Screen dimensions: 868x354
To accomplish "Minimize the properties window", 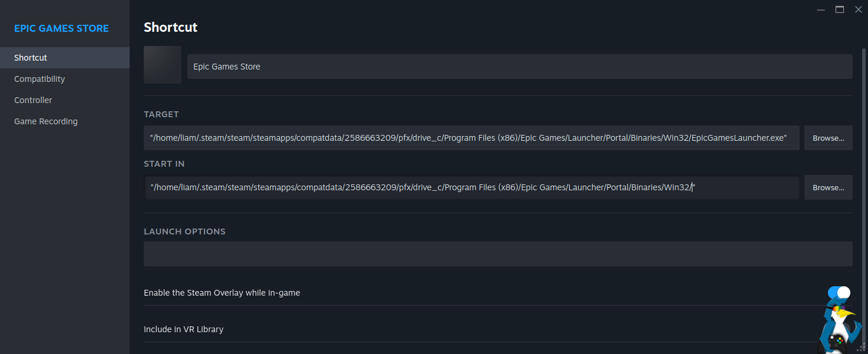I will pos(821,9).
